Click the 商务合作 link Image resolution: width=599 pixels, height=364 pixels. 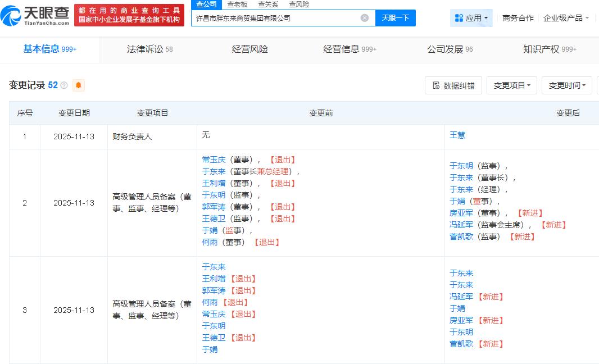[518, 18]
